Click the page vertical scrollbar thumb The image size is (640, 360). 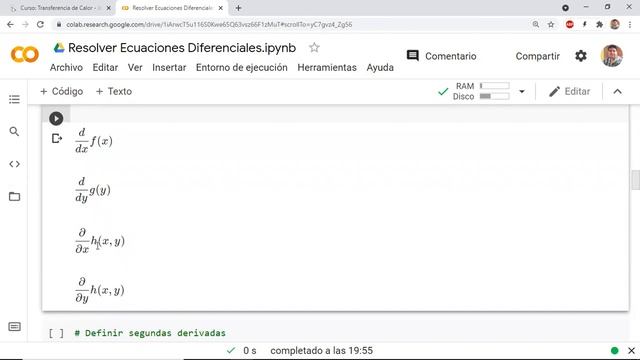(636, 180)
